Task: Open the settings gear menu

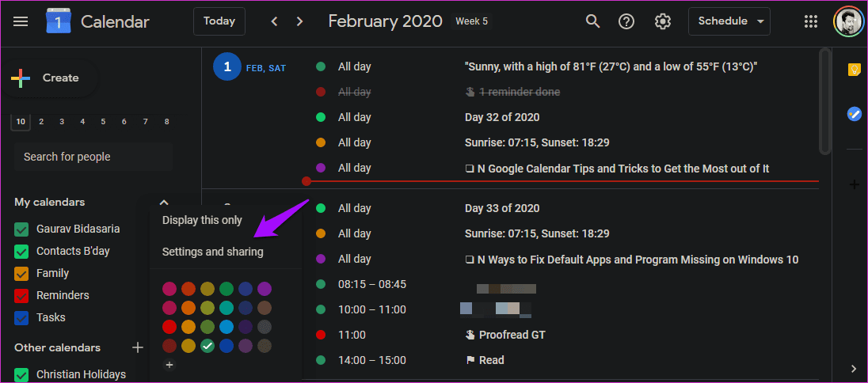Action: [662, 21]
